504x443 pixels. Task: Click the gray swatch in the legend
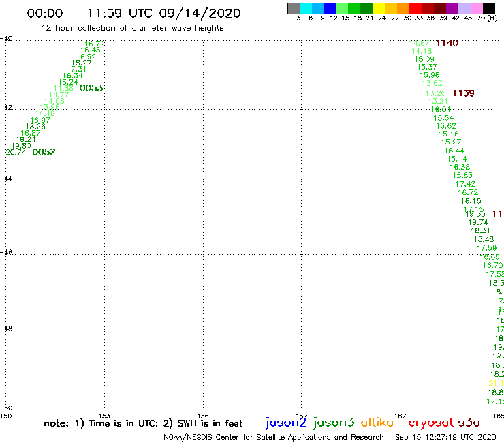pos(294,8)
